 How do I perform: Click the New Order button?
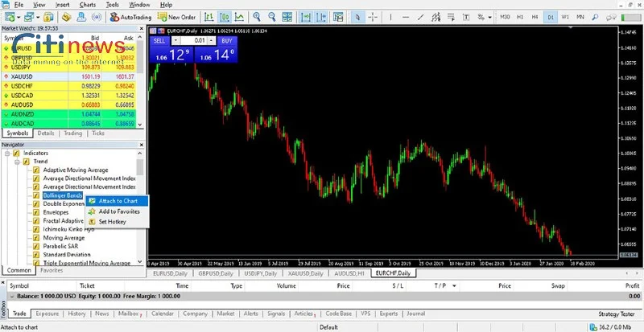click(x=177, y=17)
